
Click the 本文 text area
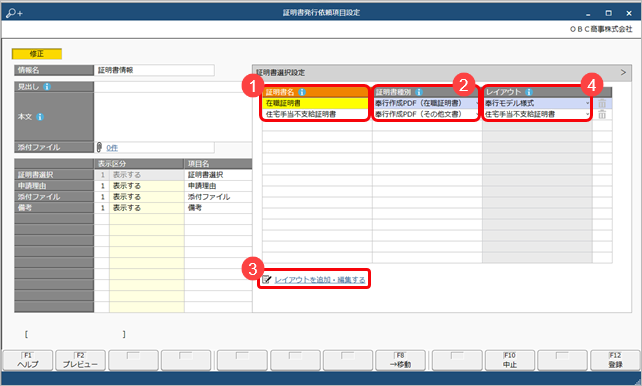click(x=173, y=117)
